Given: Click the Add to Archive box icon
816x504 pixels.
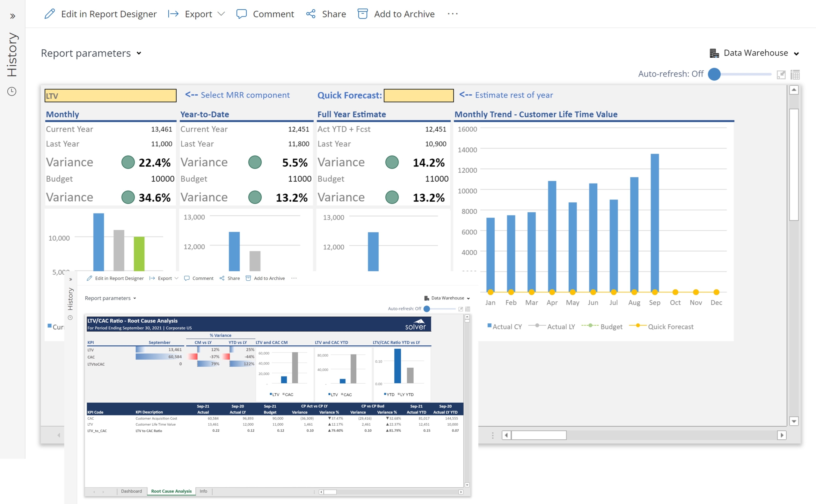Looking at the screenshot, I should click(x=362, y=14).
